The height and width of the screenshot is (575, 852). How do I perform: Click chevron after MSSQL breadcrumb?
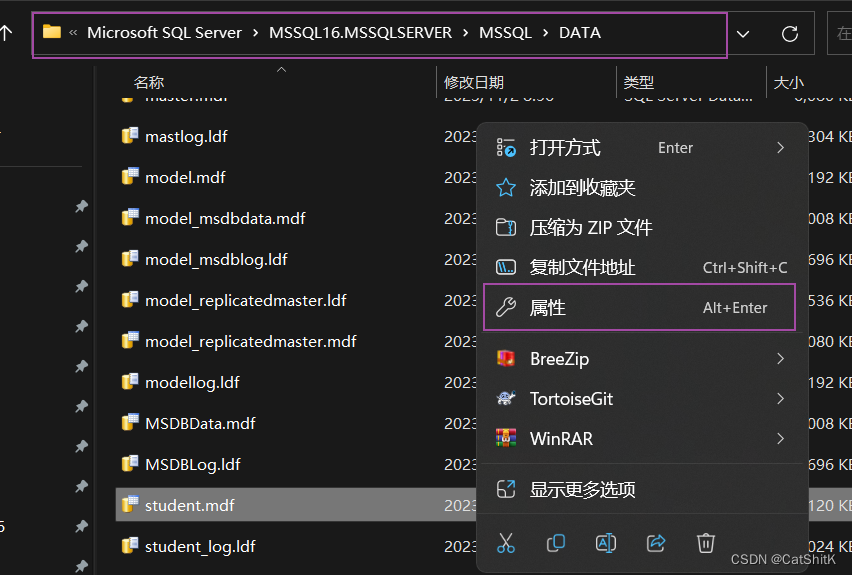546,33
